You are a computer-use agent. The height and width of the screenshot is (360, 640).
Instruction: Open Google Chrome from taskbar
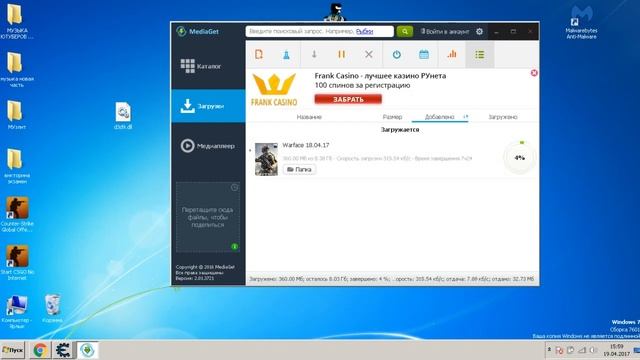point(40,350)
